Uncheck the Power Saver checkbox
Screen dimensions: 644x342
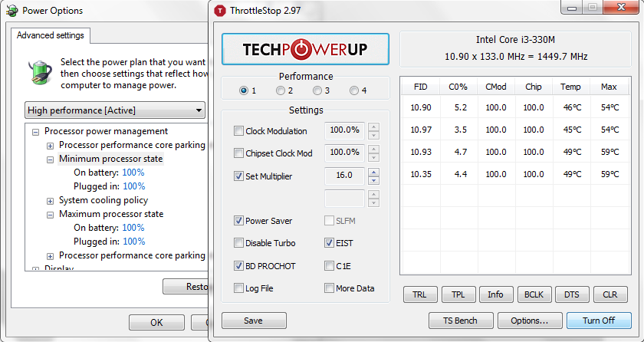coord(238,221)
